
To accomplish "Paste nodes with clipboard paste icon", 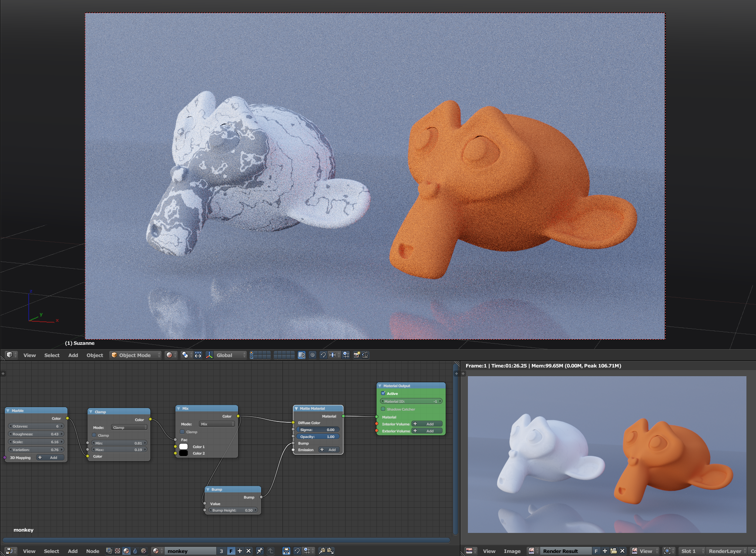I will (330, 551).
